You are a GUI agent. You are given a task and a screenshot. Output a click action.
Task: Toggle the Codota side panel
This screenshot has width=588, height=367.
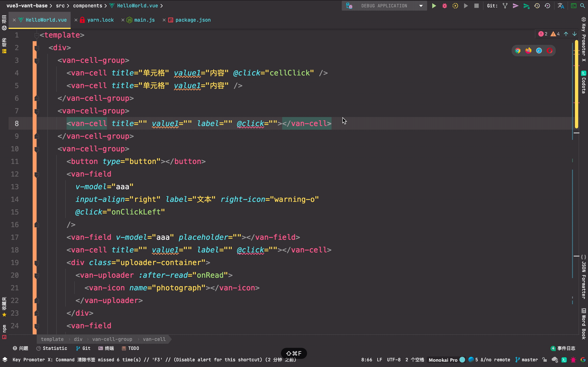[584, 83]
